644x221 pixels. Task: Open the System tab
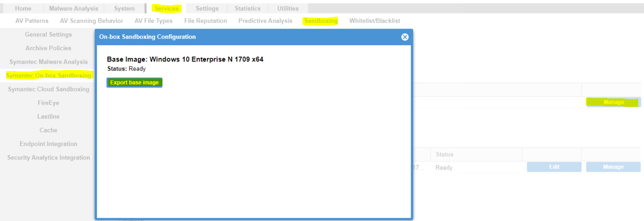coord(124,8)
